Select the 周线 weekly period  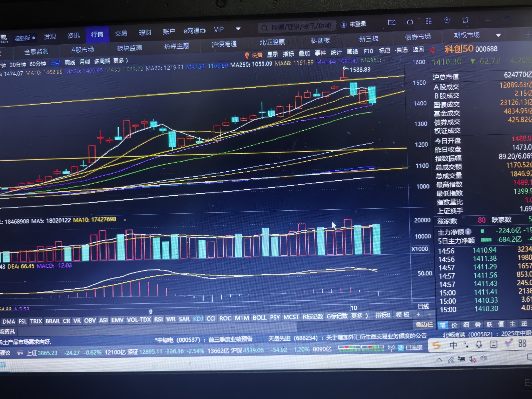(70, 62)
